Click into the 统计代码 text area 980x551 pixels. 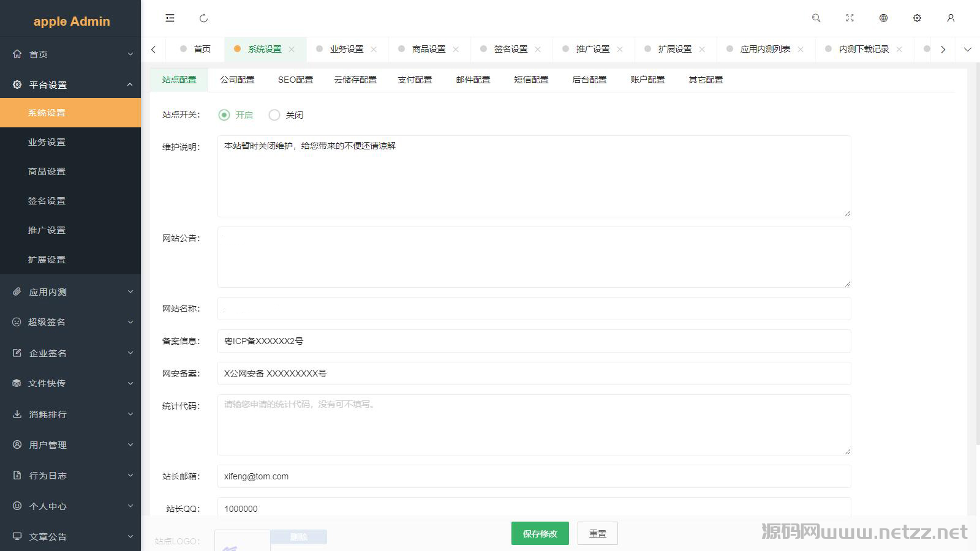(534, 425)
